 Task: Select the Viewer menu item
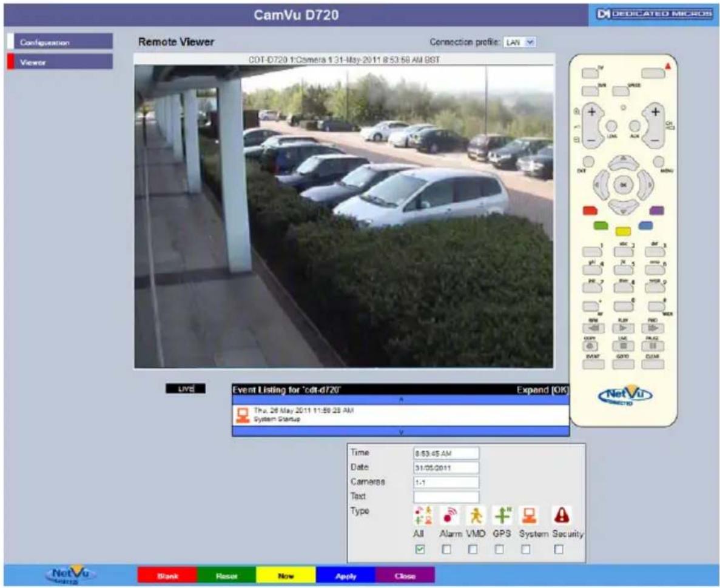coord(59,62)
